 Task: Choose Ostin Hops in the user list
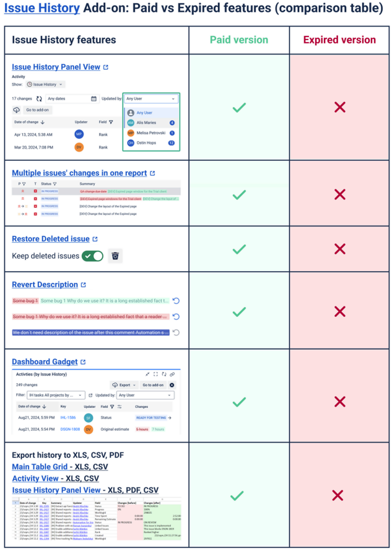[146, 143]
